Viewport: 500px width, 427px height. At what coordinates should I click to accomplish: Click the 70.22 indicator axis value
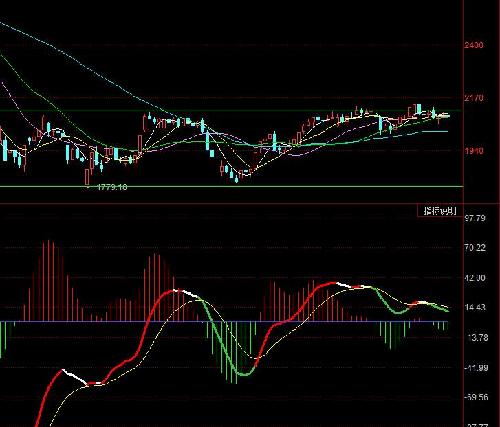476,247
